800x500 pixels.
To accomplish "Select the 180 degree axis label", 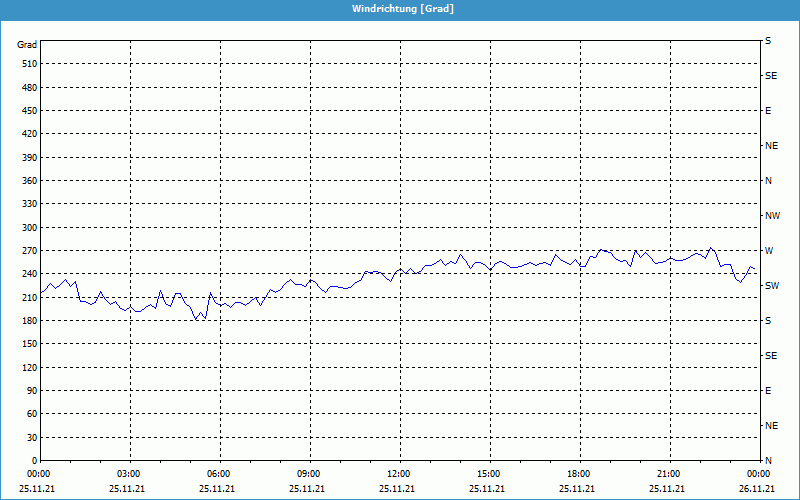I will tap(28, 321).
